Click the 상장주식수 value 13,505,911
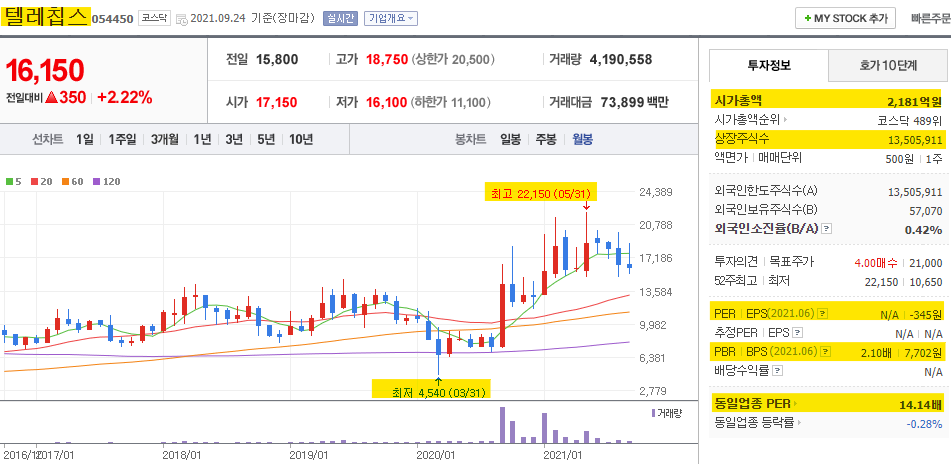This screenshot has width=951, height=464. point(915,140)
